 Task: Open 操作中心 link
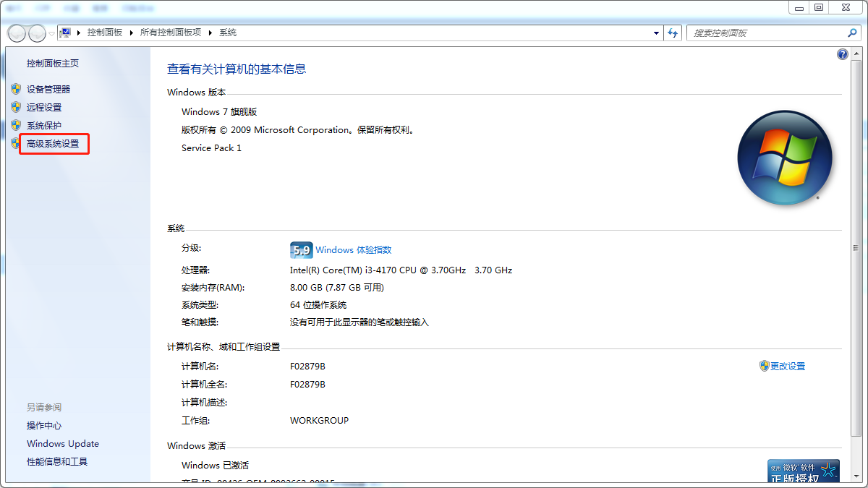[44, 426]
